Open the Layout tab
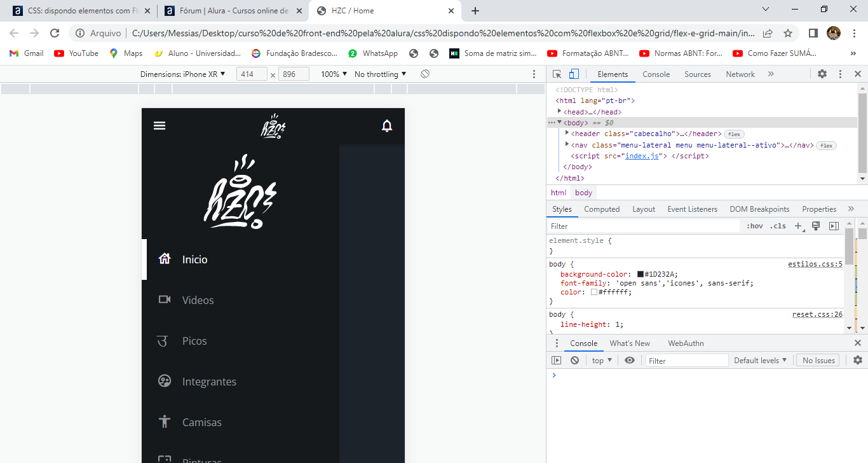868x463 pixels. coord(644,209)
